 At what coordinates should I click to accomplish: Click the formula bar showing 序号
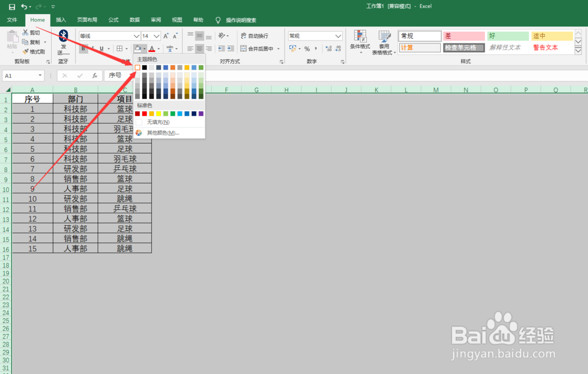pos(345,75)
